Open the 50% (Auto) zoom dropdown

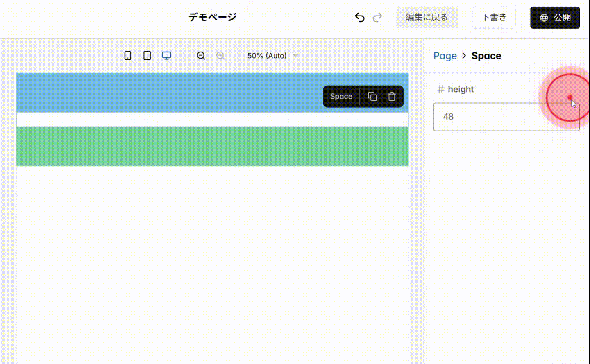(272, 55)
